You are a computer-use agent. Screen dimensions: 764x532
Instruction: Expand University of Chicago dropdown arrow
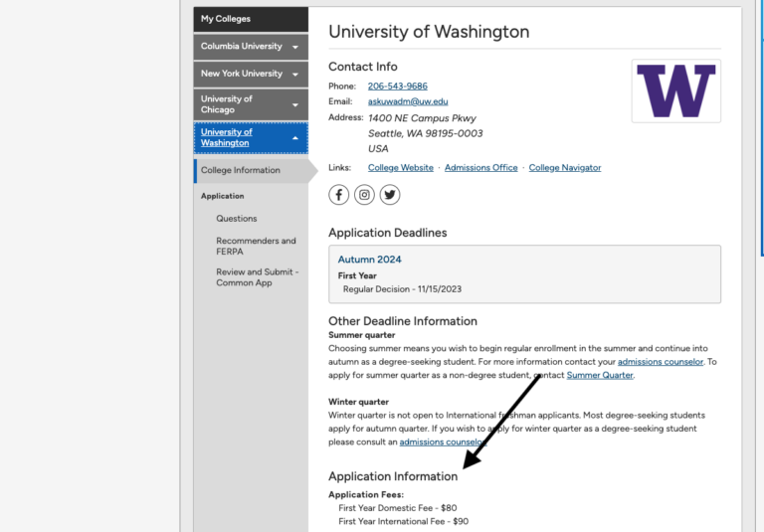point(295,104)
